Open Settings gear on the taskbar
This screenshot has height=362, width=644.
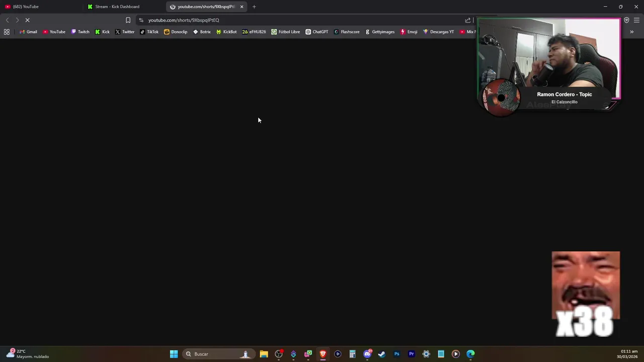click(x=426, y=354)
